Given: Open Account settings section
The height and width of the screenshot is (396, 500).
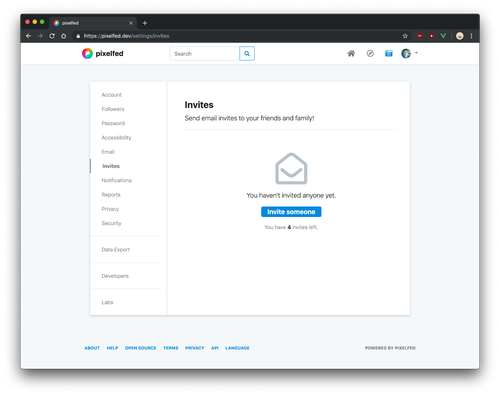Looking at the screenshot, I should click(112, 95).
